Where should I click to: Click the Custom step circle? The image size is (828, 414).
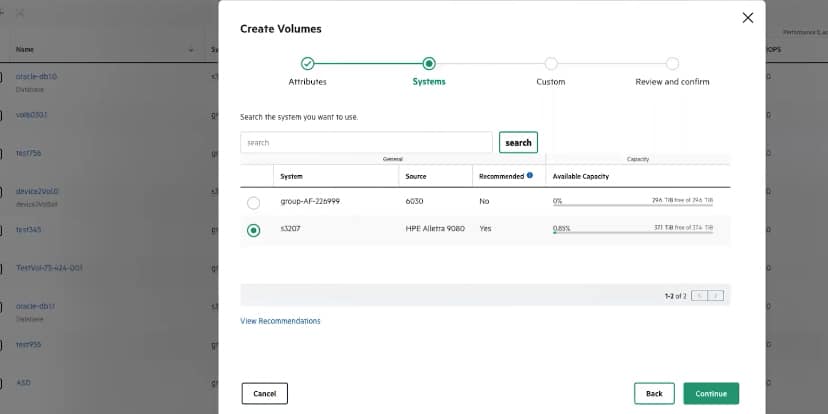551,64
